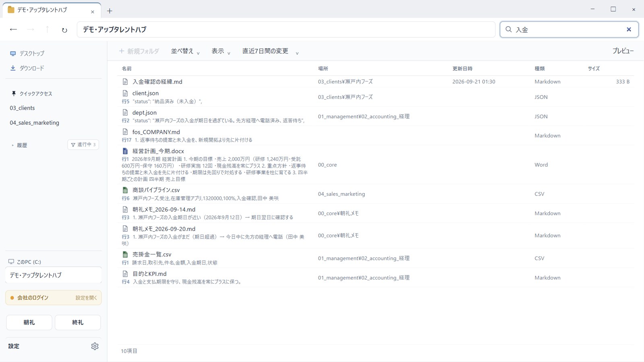Sort by the 種類 column header

pyautogui.click(x=539, y=69)
